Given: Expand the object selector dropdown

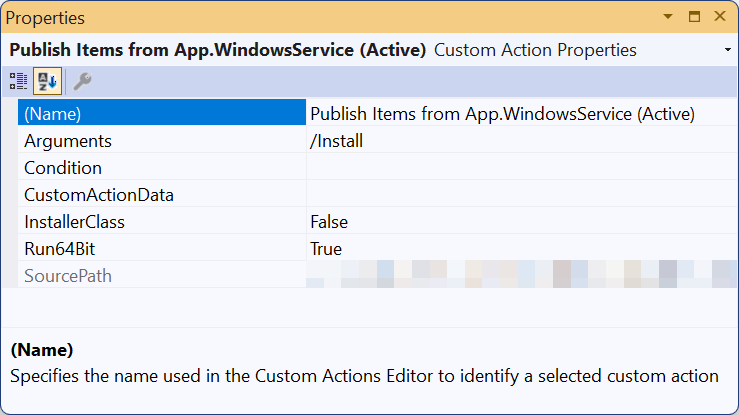Looking at the screenshot, I should point(726,50).
